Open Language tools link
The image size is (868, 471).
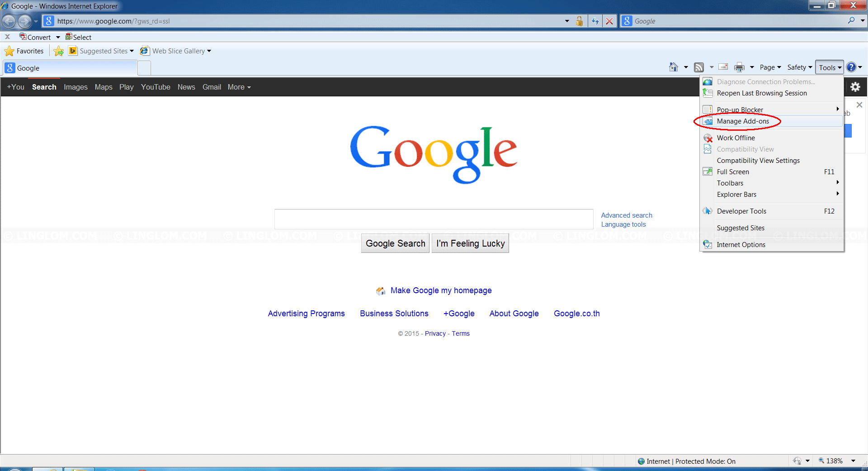point(623,224)
